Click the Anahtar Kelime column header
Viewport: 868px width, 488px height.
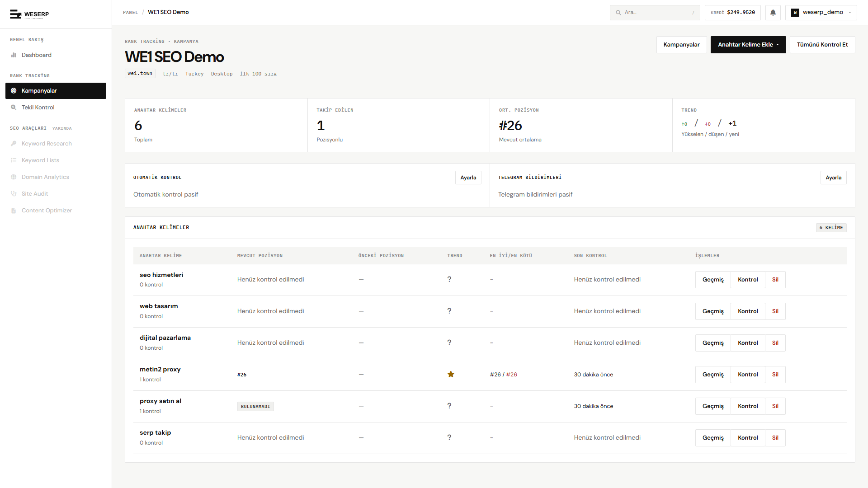[x=160, y=256]
